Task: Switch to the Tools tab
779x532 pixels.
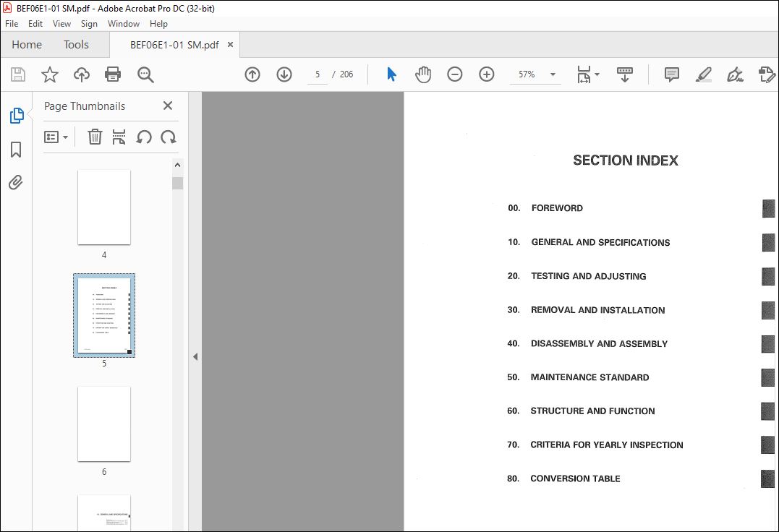Action: tap(76, 45)
